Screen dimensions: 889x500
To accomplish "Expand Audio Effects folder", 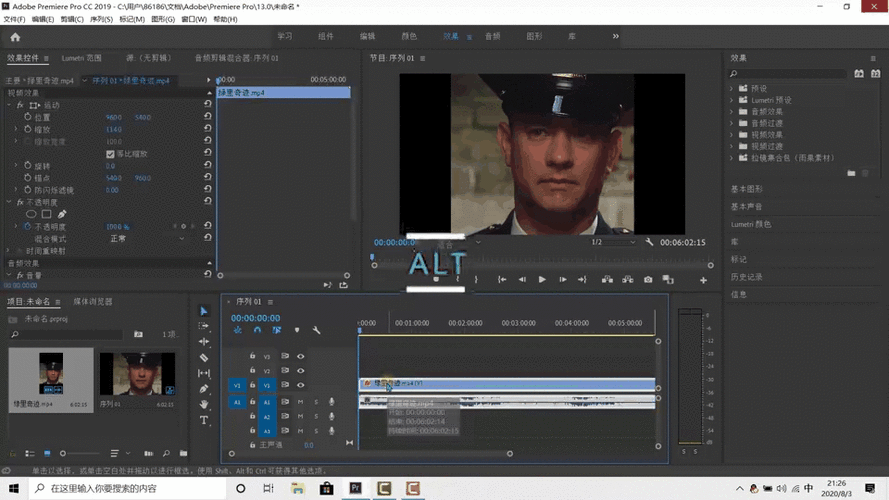I will click(x=731, y=112).
